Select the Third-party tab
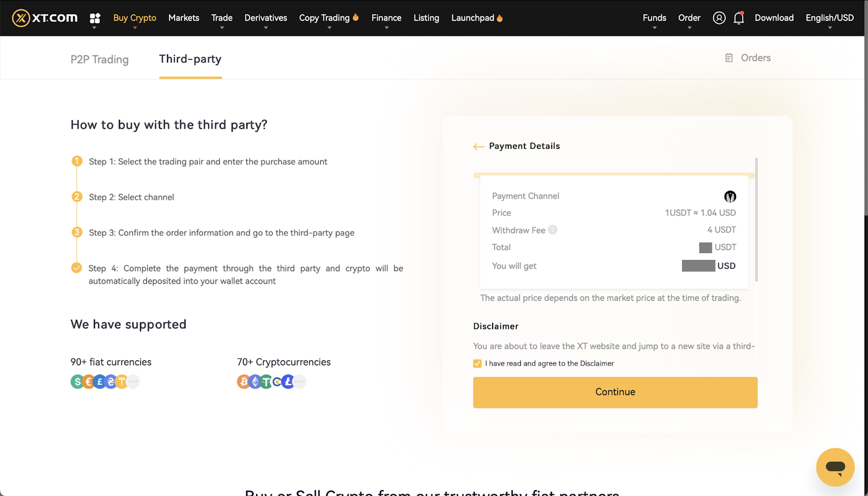This screenshot has width=868, height=496. pyautogui.click(x=190, y=59)
